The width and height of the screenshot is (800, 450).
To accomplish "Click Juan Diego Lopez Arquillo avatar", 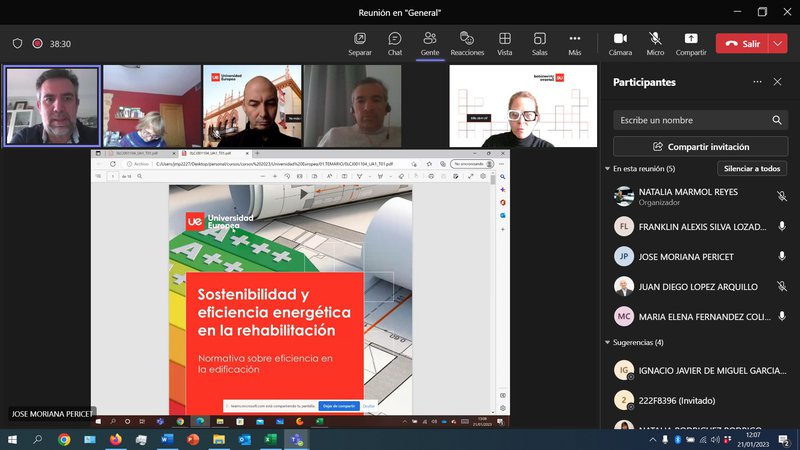I will (x=623, y=286).
